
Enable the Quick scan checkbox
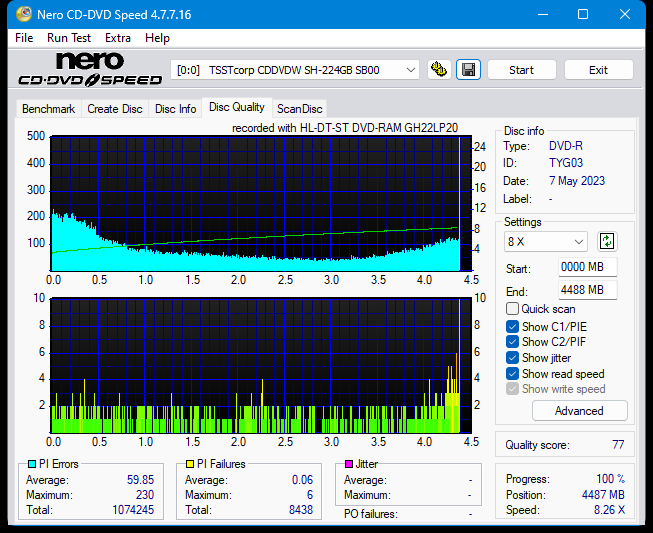tap(513, 309)
